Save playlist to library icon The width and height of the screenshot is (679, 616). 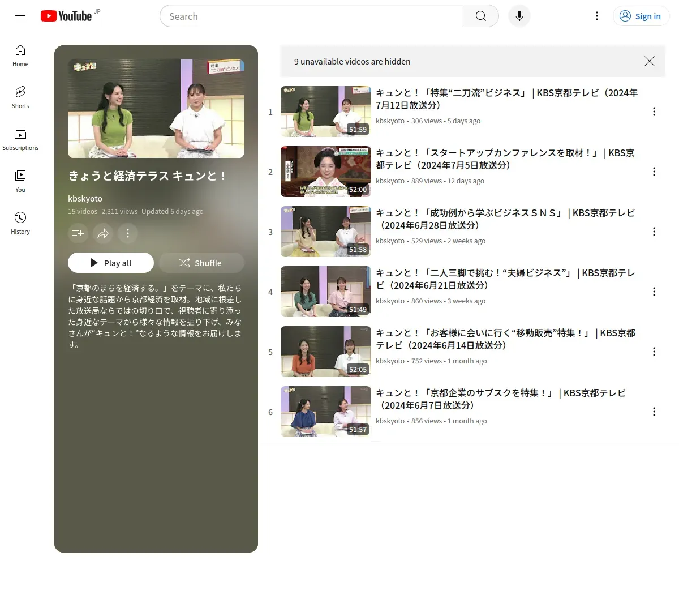78,233
